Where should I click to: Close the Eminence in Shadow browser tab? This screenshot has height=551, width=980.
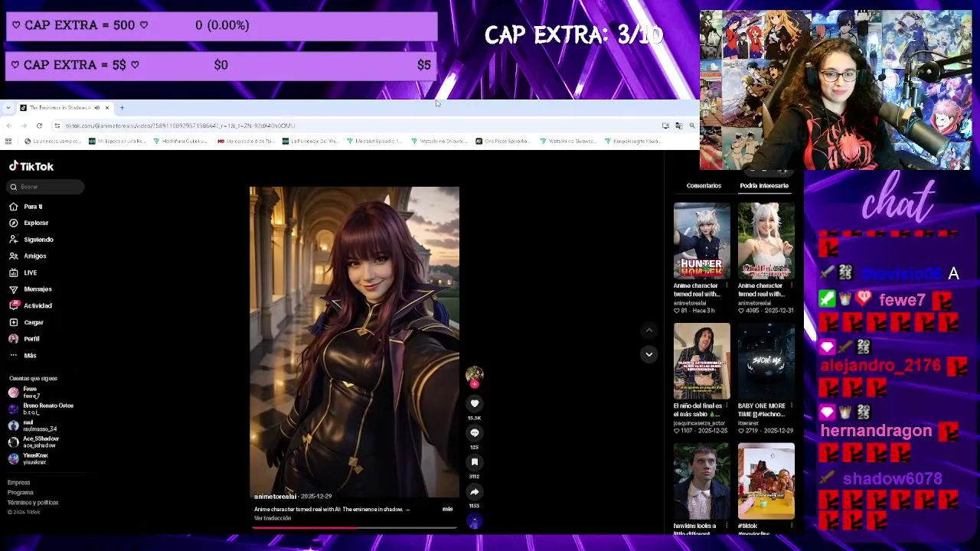pos(107,108)
